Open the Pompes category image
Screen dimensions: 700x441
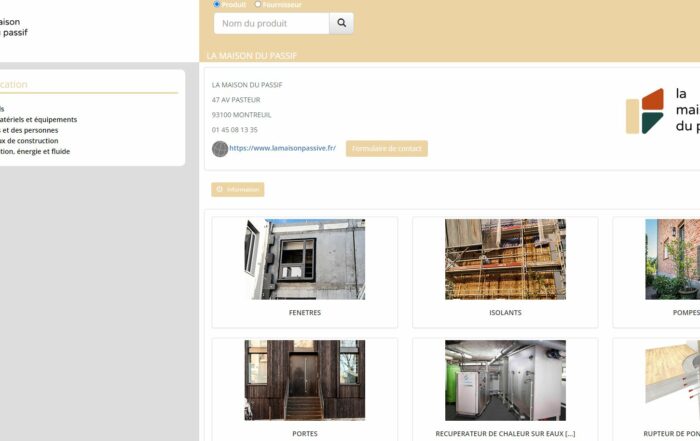tap(672, 260)
